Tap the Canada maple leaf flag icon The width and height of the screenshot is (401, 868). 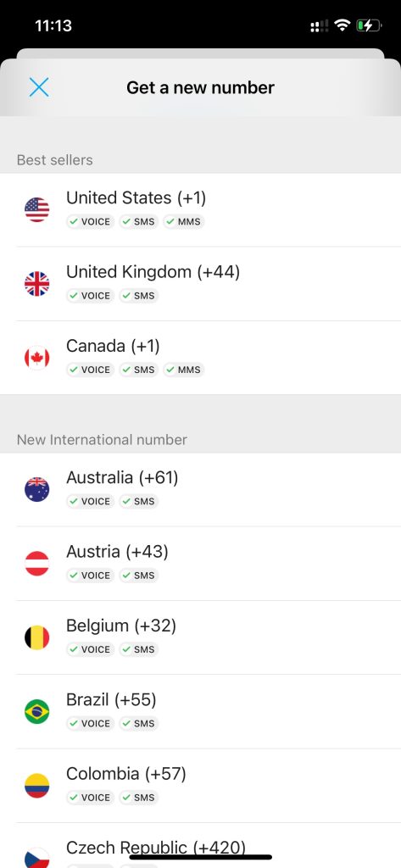(x=37, y=358)
